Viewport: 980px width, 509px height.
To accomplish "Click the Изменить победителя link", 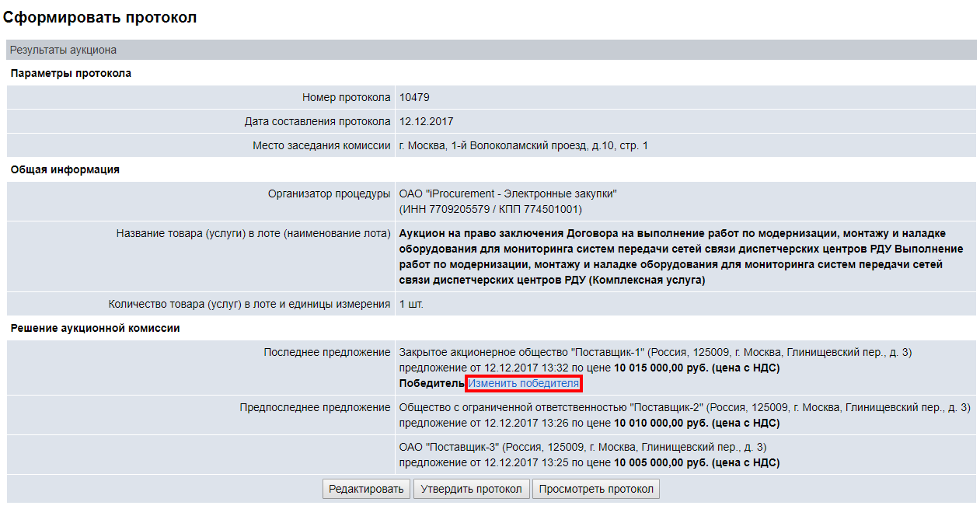I will 523,383.
